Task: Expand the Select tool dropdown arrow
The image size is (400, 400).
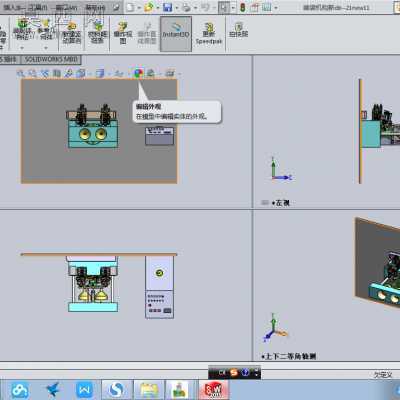Action: click(233, 7)
